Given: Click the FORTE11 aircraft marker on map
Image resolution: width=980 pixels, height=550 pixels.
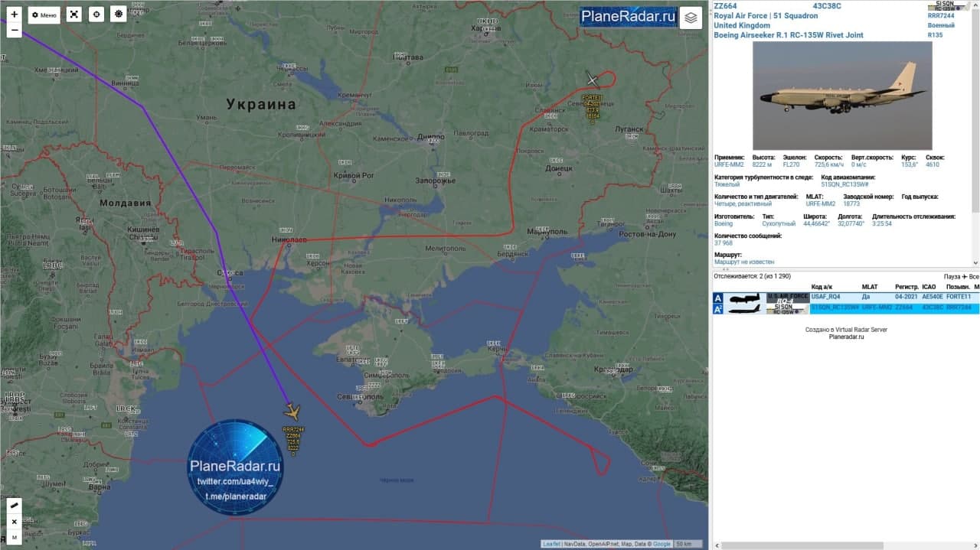Looking at the screenshot, I should 592,80.
